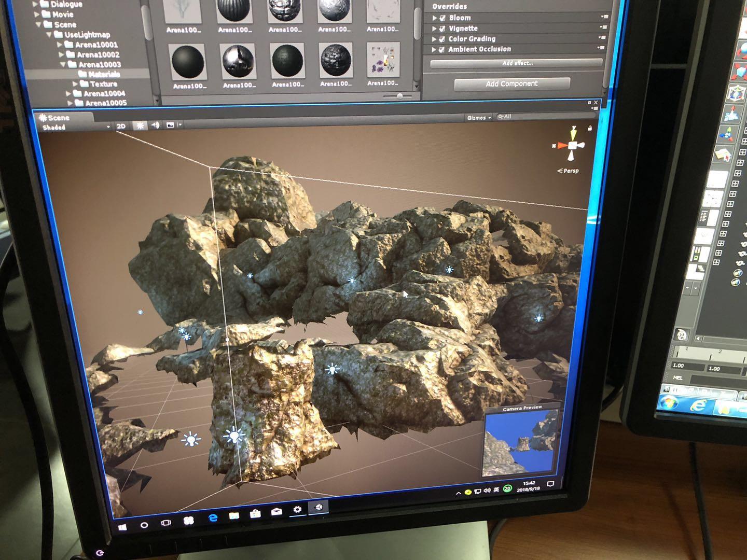The height and width of the screenshot is (560, 747).
Task: Click the Add effect... button
Action: point(516,63)
